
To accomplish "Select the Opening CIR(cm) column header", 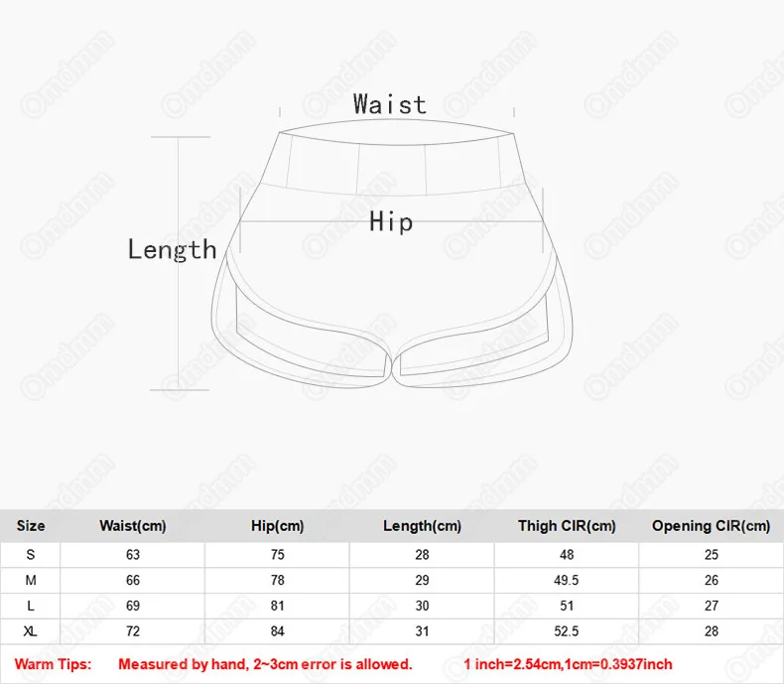I will pyautogui.click(x=711, y=525).
